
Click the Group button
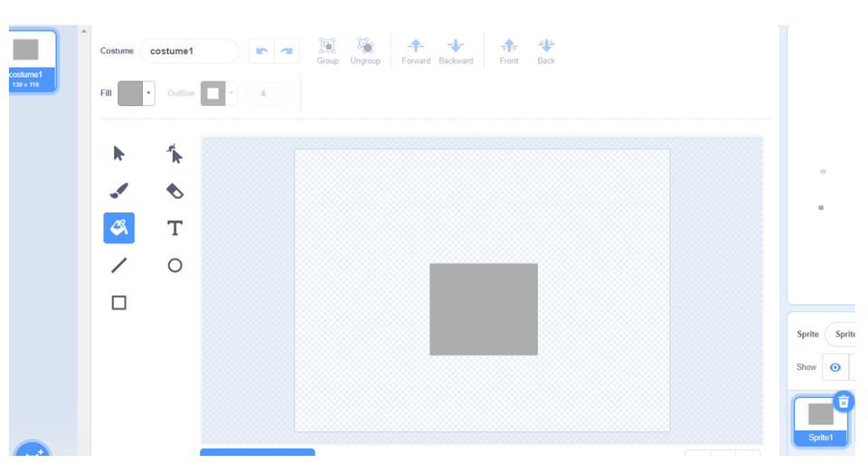pyautogui.click(x=327, y=51)
